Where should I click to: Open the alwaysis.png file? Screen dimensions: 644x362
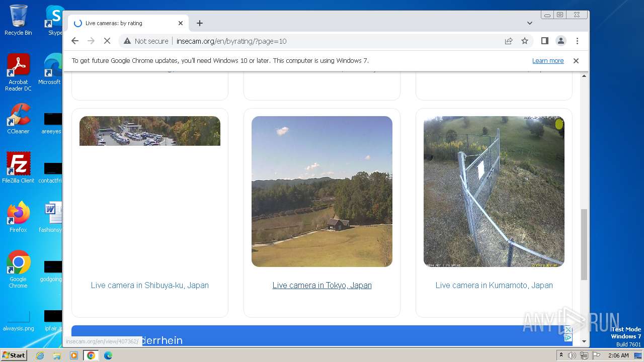[18, 321]
